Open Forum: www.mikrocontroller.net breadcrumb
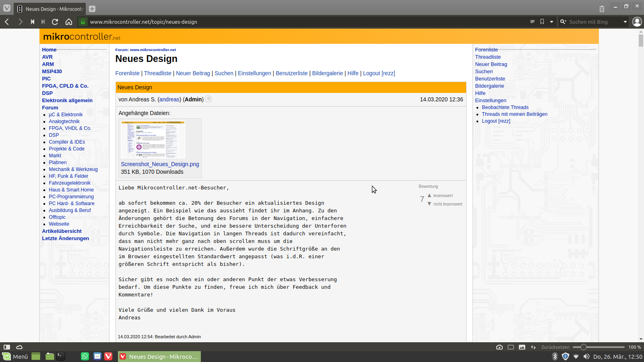 click(146, 50)
